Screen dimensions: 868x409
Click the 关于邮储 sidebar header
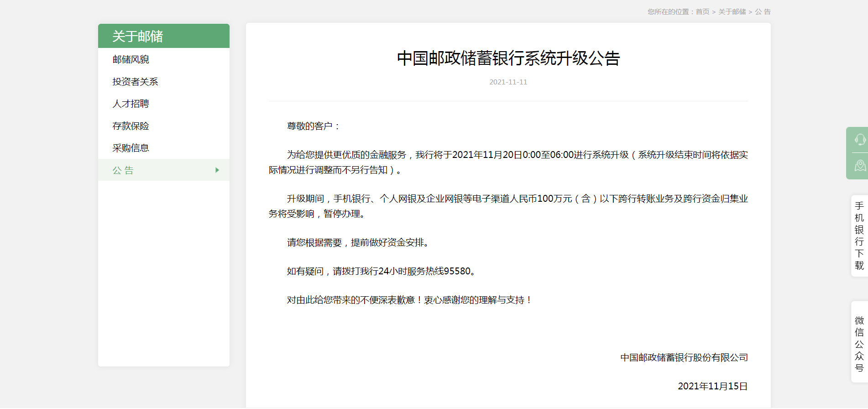click(164, 36)
